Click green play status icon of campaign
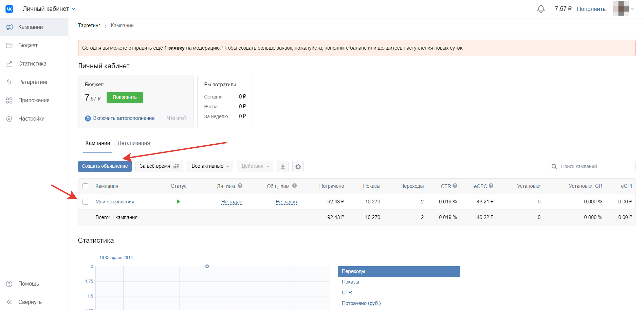The image size is (644, 310). (179, 202)
